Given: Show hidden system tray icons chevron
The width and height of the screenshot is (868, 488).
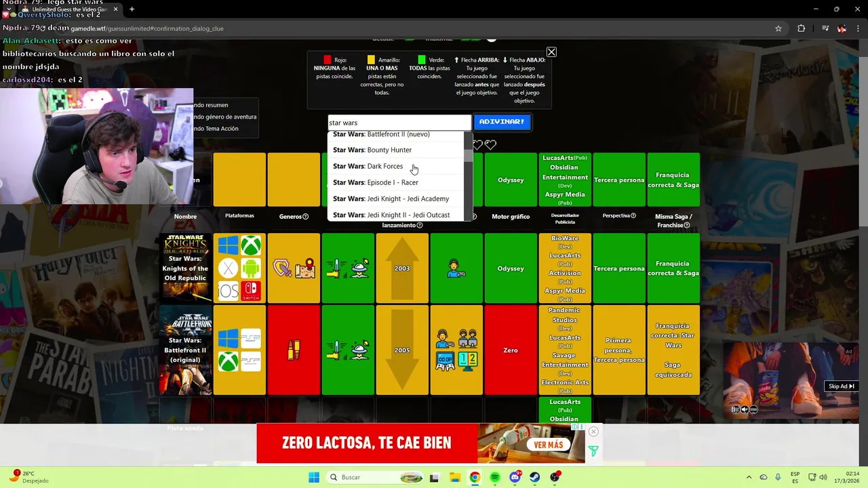Looking at the screenshot, I should pyautogui.click(x=749, y=477).
